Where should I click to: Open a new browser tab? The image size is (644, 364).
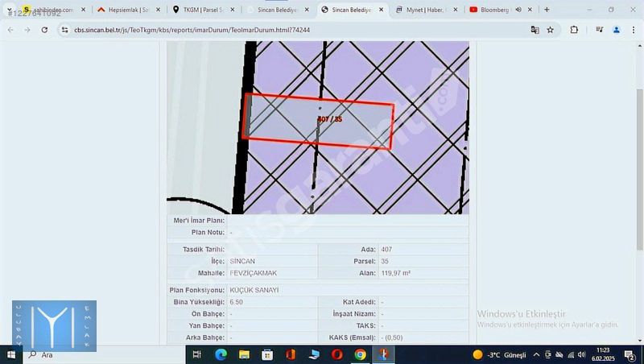[547, 10]
